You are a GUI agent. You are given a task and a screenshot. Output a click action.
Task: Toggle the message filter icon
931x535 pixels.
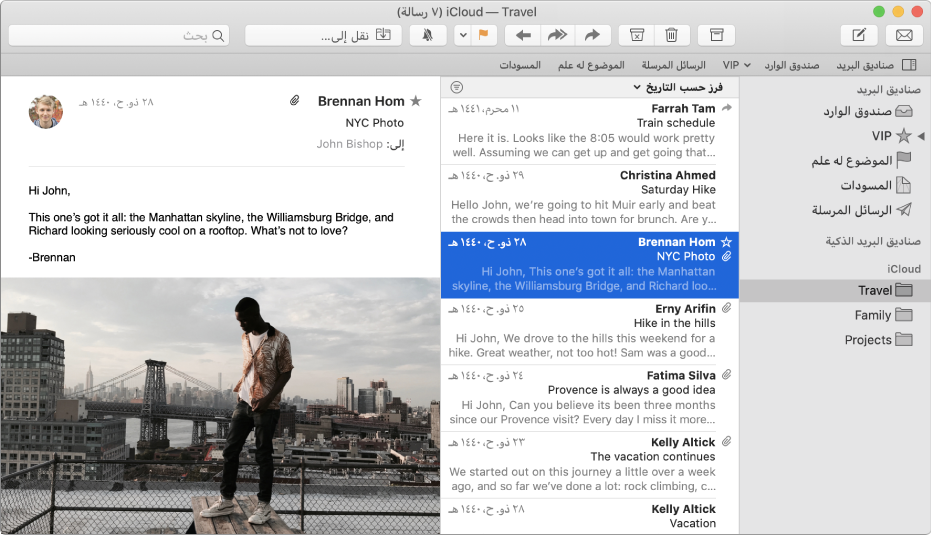(457, 87)
